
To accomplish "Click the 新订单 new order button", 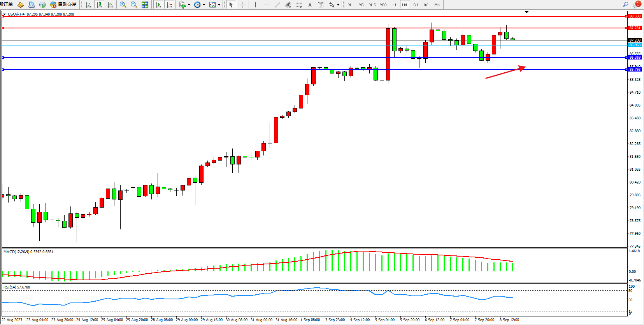I will pyautogui.click(x=6, y=5).
